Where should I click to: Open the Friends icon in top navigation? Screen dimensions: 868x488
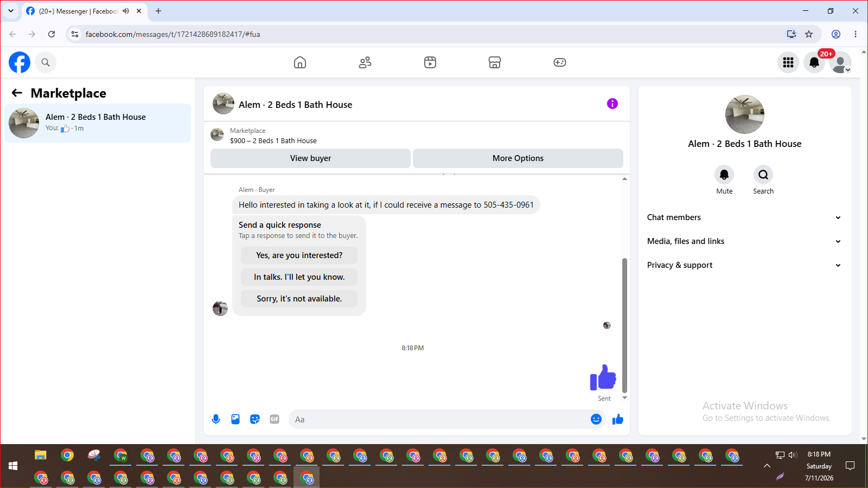pyautogui.click(x=365, y=62)
